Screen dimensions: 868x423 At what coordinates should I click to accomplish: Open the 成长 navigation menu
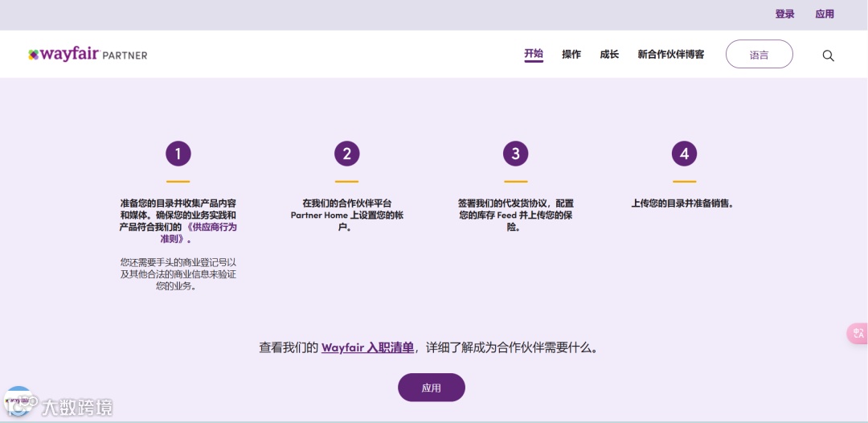point(609,54)
